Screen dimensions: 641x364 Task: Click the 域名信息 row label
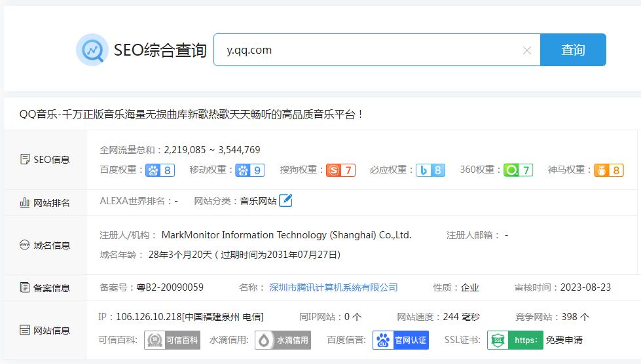point(52,245)
